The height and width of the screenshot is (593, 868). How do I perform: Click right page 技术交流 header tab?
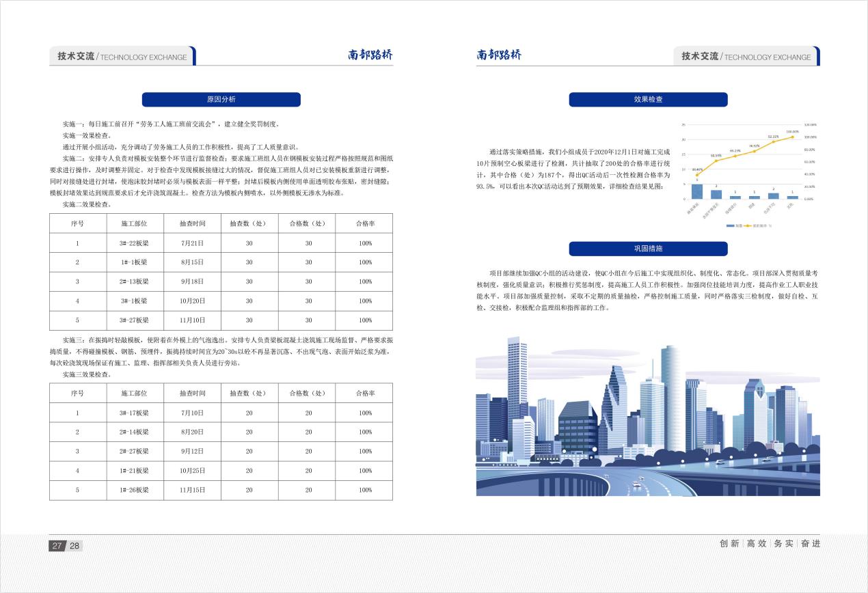pos(746,57)
